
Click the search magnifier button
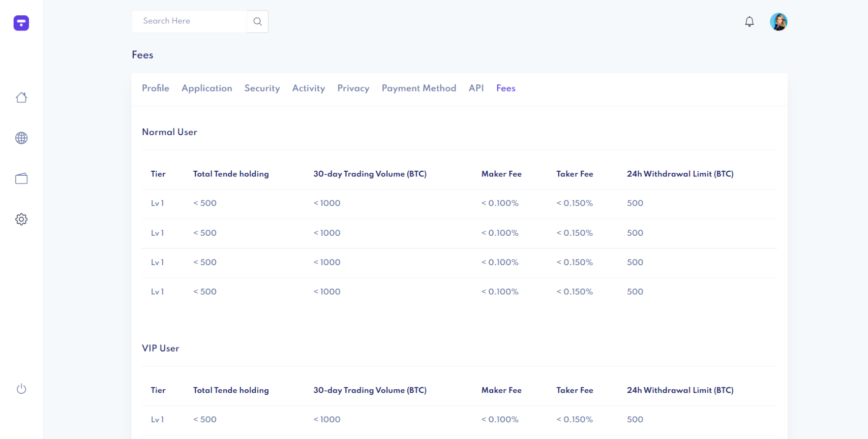tap(257, 21)
